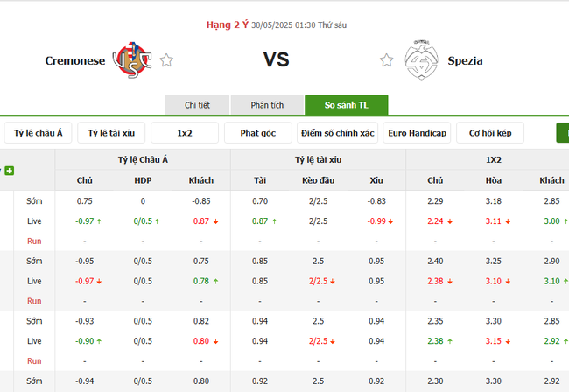Click the green plus icon
The width and height of the screenshot is (569, 392).
(9, 170)
